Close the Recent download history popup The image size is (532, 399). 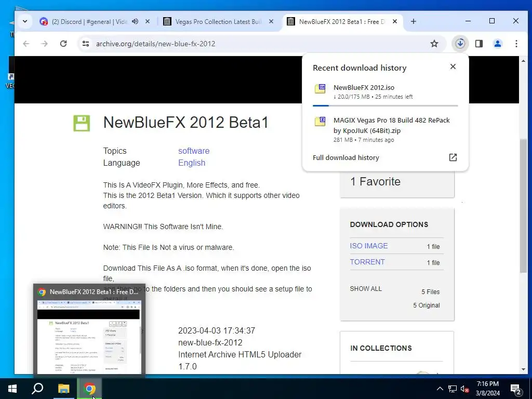[x=453, y=66]
